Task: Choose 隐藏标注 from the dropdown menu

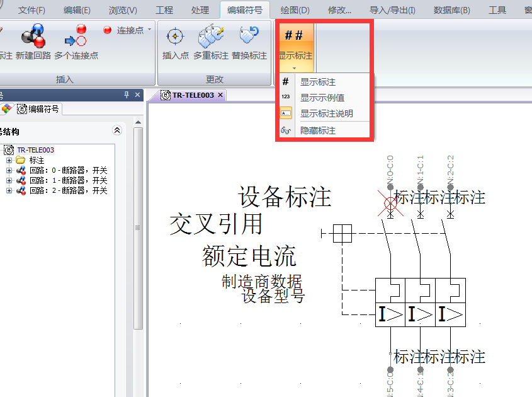Action: (x=317, y=130)
